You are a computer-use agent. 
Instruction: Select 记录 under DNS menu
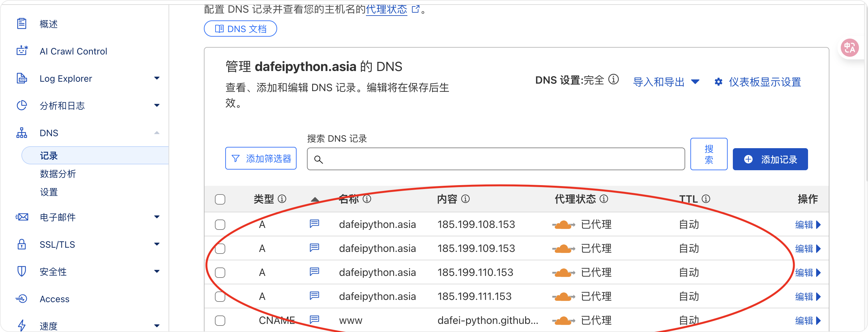tap(95, 155)
